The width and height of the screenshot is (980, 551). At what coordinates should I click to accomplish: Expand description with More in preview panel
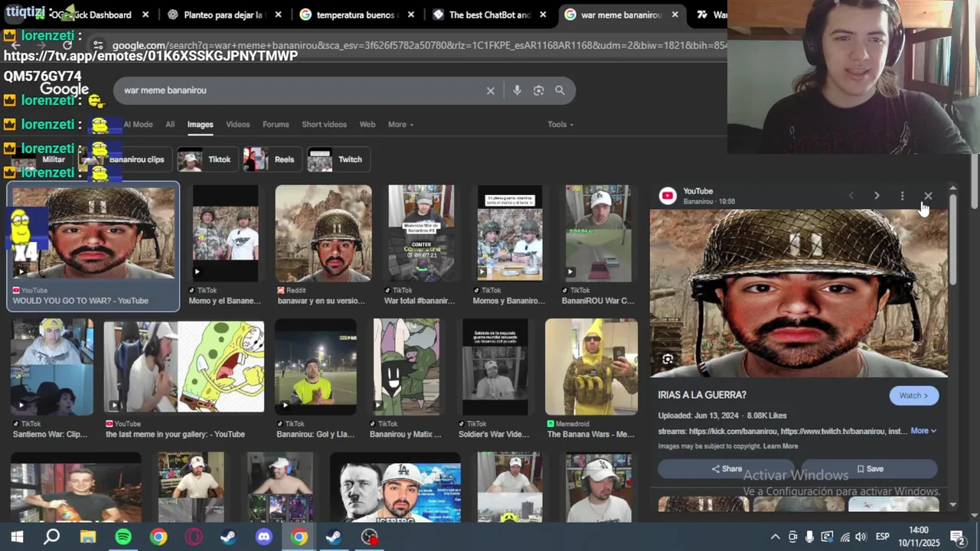pos(923,431)
